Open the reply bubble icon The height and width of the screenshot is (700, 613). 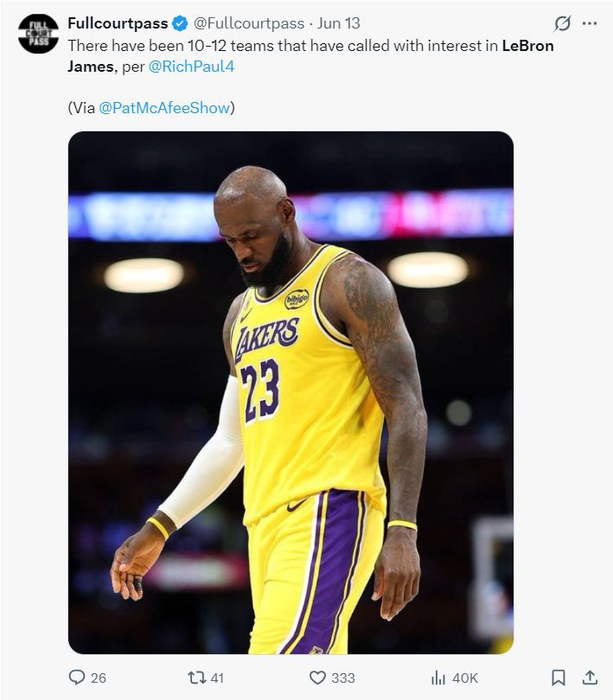coord(77,678)
